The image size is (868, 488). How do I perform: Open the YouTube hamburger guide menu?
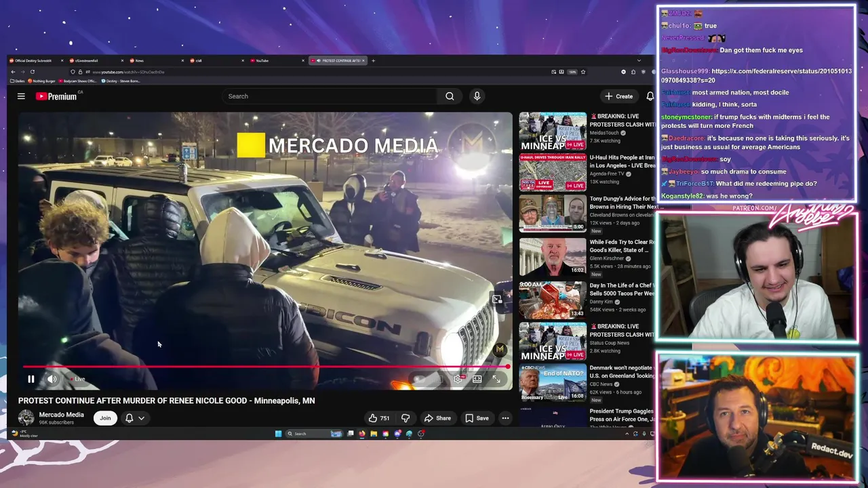coord(21,96)
